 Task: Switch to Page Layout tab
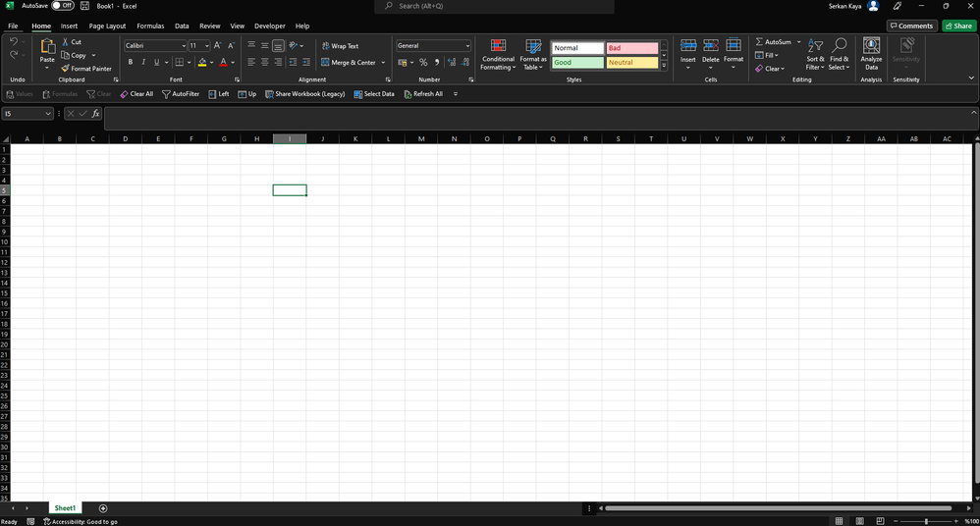(x=107, y=26)
